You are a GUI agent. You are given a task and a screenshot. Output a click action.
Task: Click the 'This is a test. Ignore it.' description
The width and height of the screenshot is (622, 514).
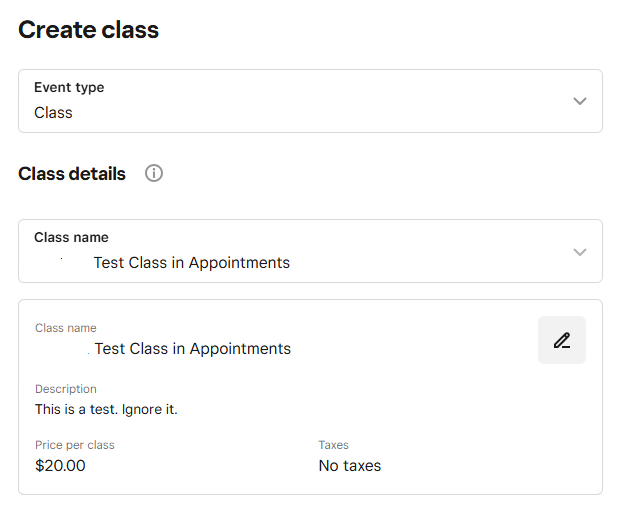click(106, 409)
